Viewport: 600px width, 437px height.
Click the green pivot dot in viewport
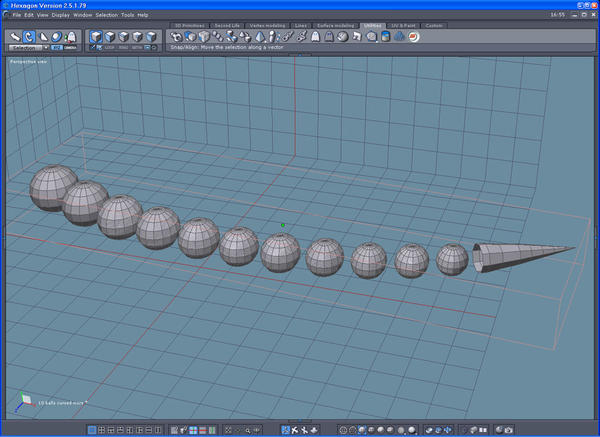tap(283, 225)
